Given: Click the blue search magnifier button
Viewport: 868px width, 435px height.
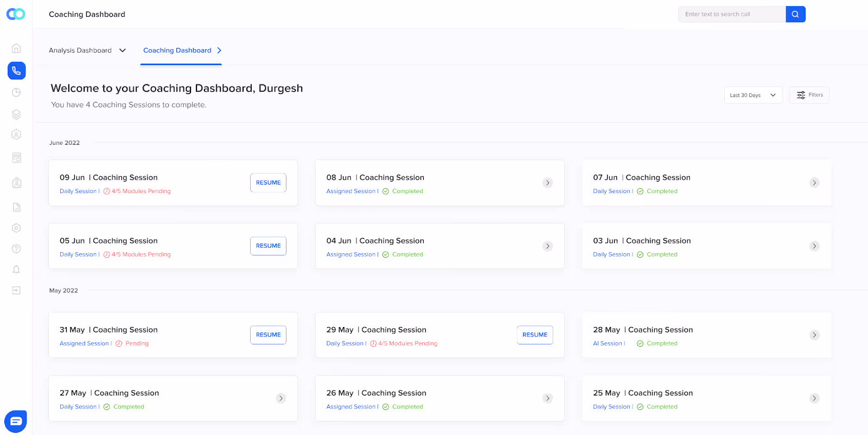Looking at the screenshot, I should pyautogui.click(x=795, y=14).
